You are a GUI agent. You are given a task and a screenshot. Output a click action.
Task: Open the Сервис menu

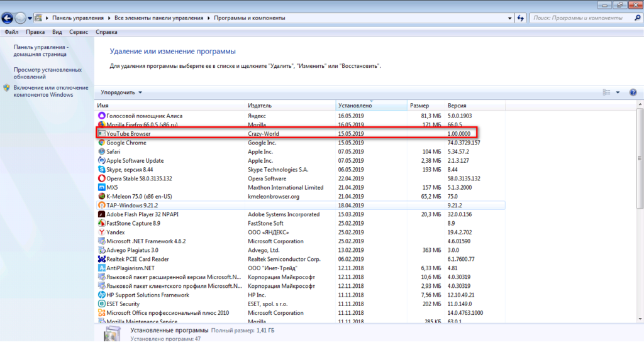coord(79,32)
